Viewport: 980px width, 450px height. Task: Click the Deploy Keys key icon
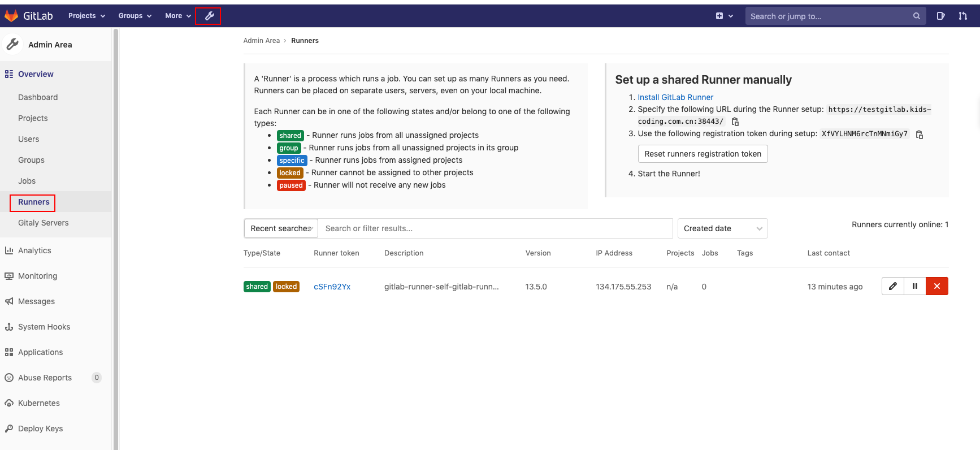click(8, 429)
